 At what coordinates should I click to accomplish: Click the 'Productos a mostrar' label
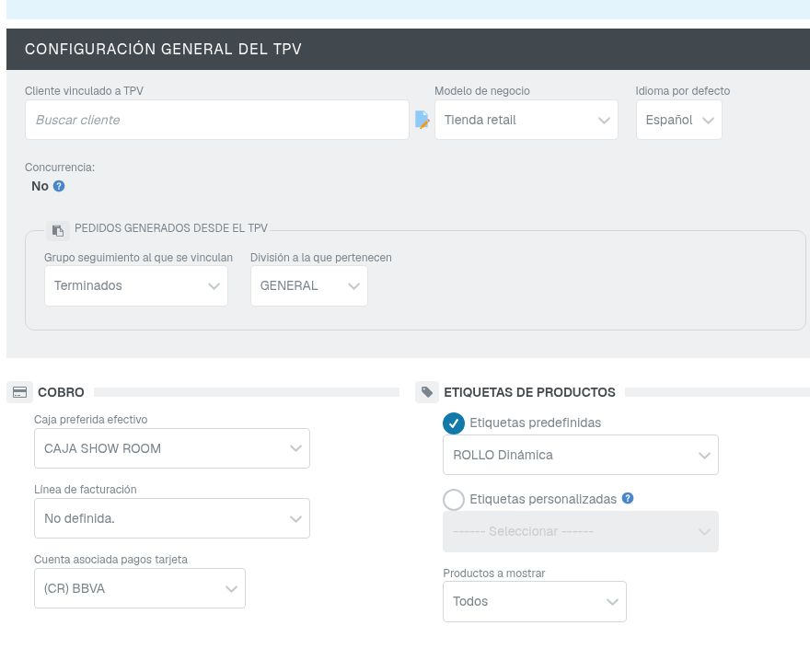494,574
